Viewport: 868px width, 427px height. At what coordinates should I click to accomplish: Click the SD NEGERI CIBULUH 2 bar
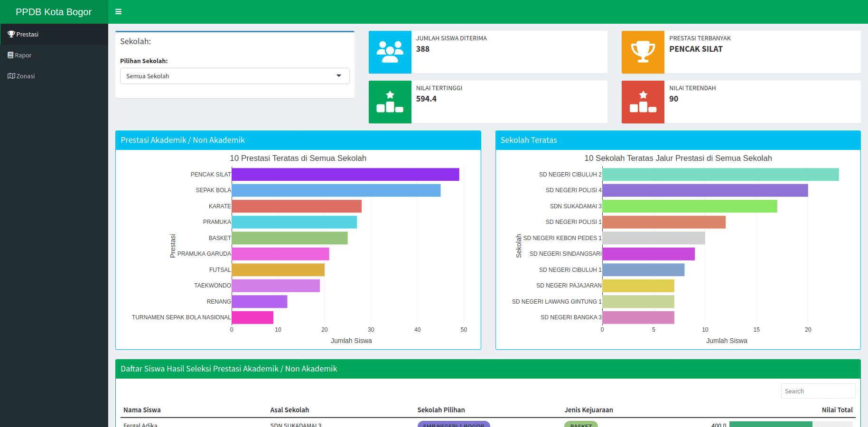pyautogui.click(x=720, y=175)
